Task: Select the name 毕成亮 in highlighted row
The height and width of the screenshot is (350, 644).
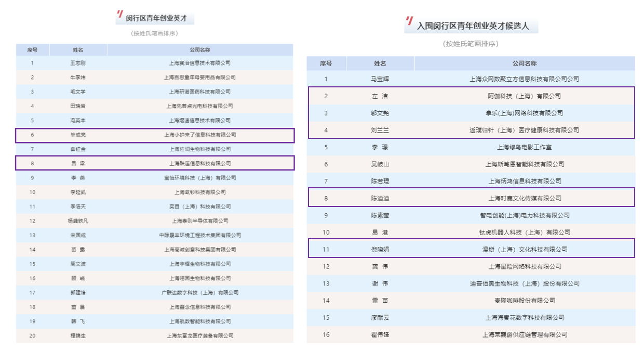Action: [78, 135]
